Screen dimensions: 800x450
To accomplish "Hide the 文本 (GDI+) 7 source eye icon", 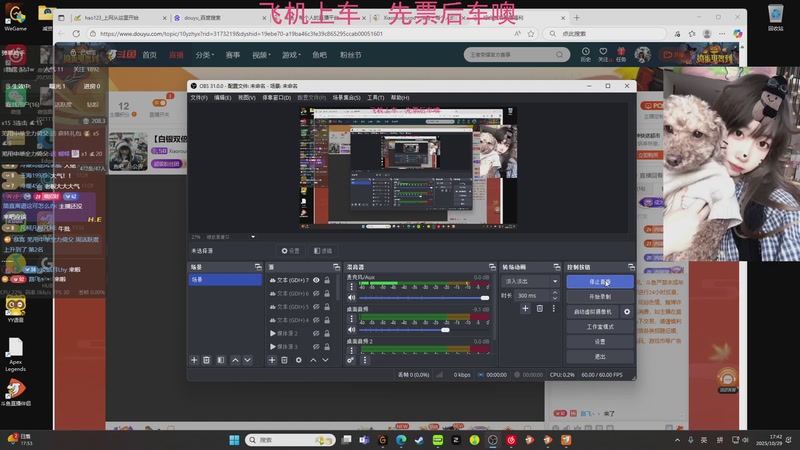I will tap(316, 280).
